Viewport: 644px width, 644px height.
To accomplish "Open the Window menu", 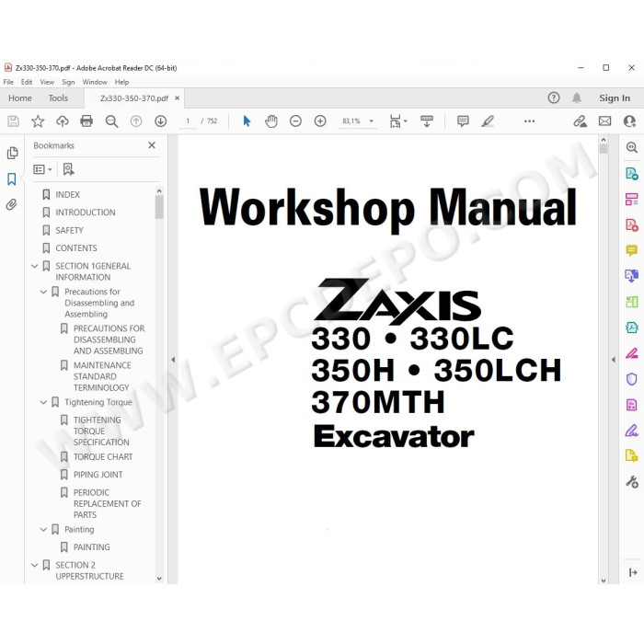I will [95, 82].
